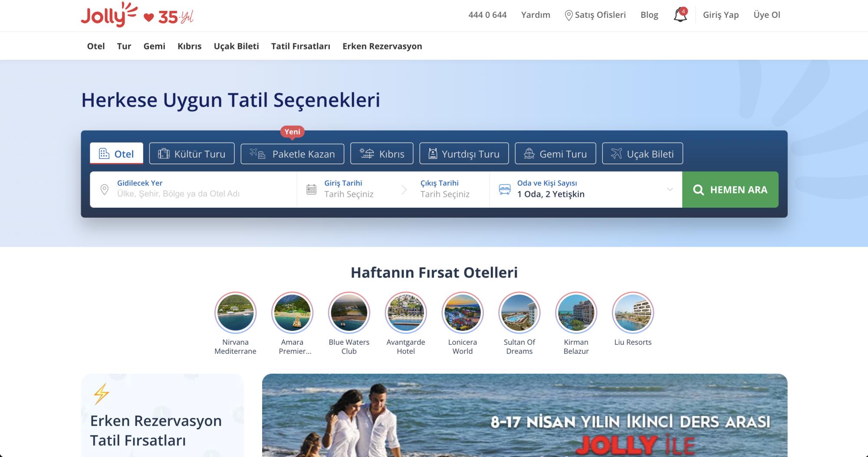Click the HEMEN ARA search button

(x=730, y=189)
